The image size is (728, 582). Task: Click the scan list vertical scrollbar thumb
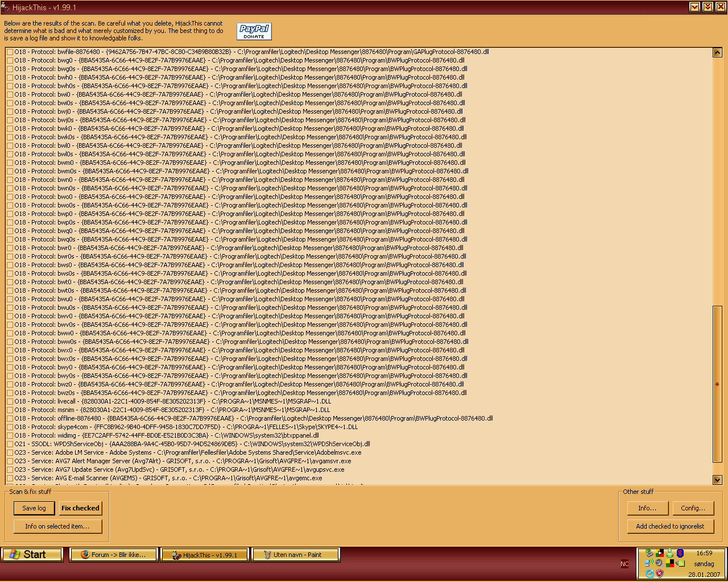coord(717,384)
